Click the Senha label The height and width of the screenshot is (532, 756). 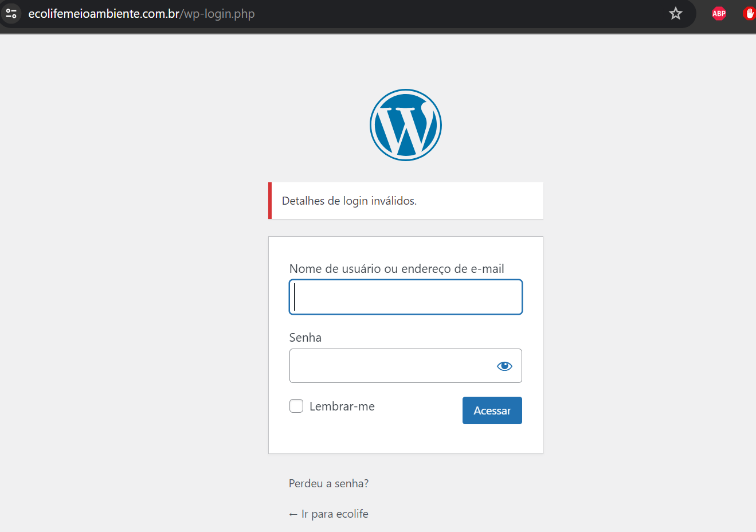pos(305,338)
